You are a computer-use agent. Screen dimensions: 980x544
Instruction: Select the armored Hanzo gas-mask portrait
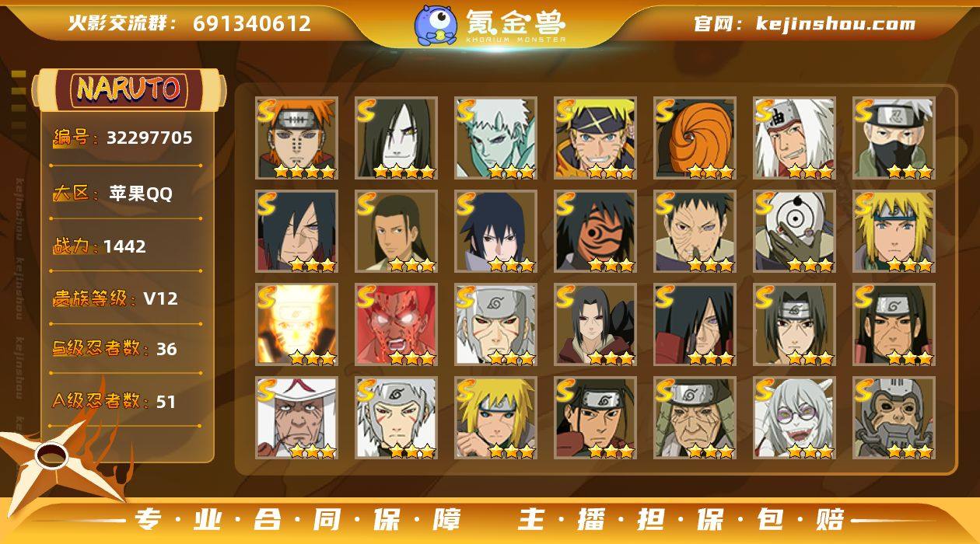pos(894,417)
